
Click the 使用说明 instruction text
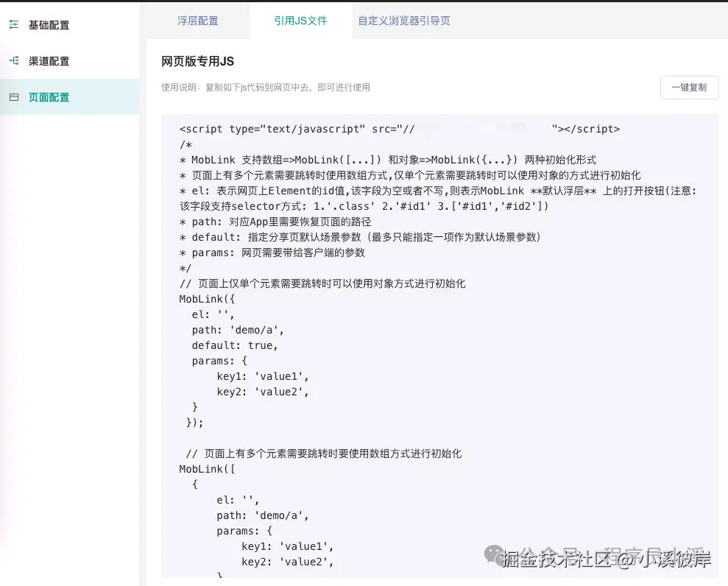click(x=265, y=87)
